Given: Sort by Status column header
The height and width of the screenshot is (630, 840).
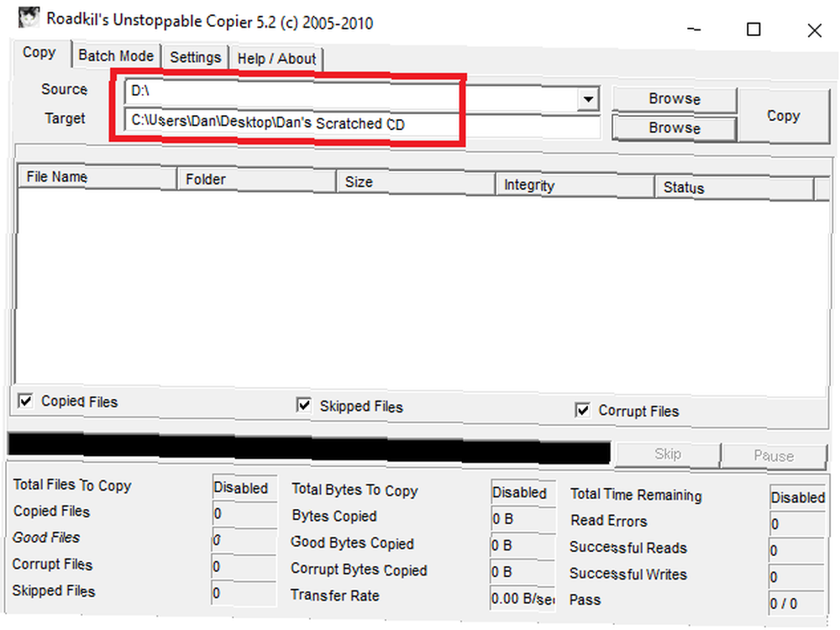Looking at the screenshot, I should click(x=734, y=188).
